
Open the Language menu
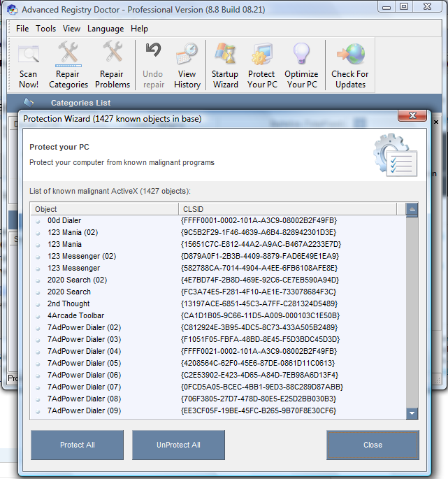coord(106,29)
